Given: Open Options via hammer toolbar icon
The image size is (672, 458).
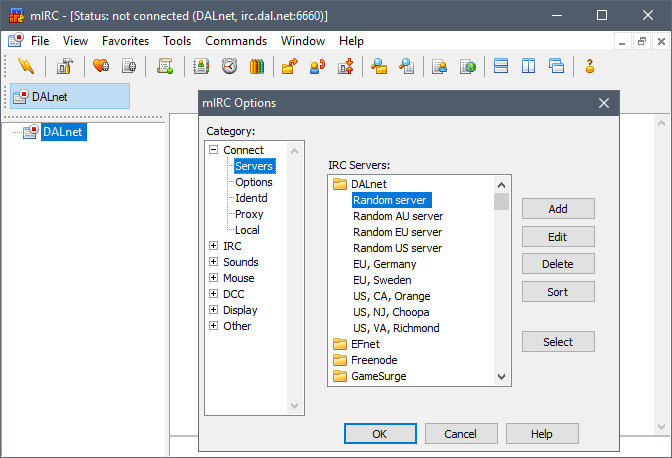Looking at the screenshot, I should 65,66.
